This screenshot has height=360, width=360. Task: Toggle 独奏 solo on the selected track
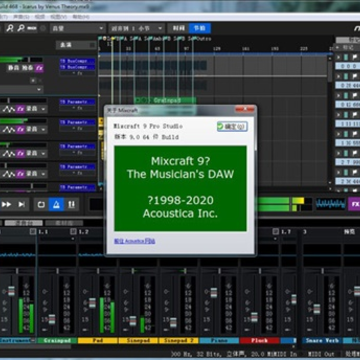27,68
